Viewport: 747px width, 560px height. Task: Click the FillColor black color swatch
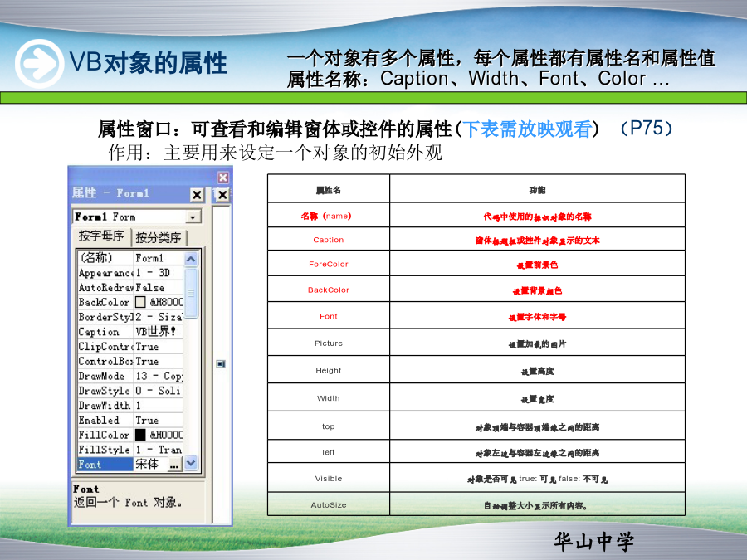pyautogui.click(x=140, y=434)
